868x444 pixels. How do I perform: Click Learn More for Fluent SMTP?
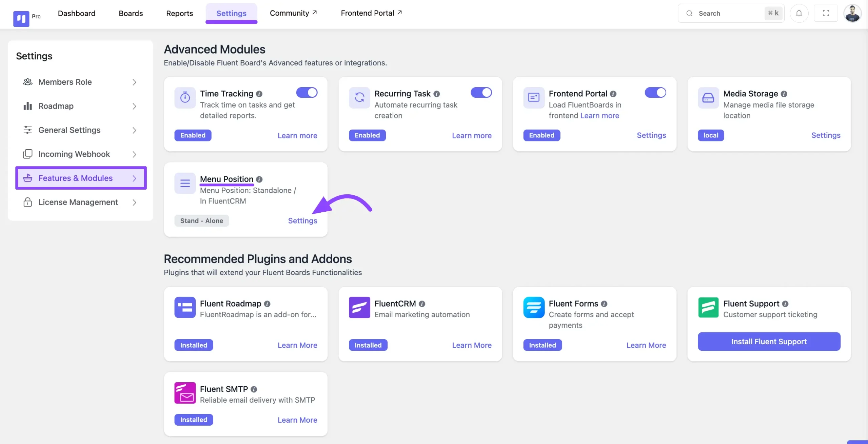click(x=297, y=420)
